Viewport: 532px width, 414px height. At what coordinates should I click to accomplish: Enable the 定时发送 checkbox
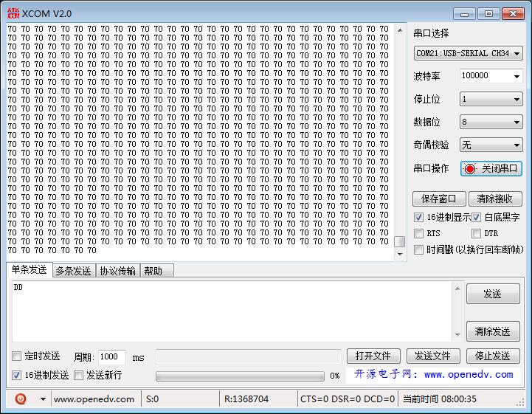(16, 356)
